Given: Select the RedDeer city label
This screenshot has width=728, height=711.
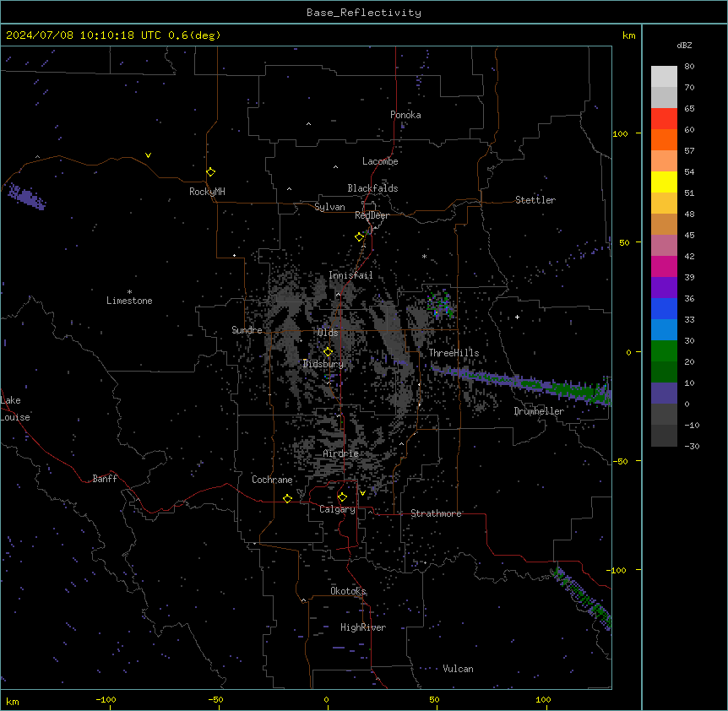Looking at the screenshot, I should tap(372, 215).
